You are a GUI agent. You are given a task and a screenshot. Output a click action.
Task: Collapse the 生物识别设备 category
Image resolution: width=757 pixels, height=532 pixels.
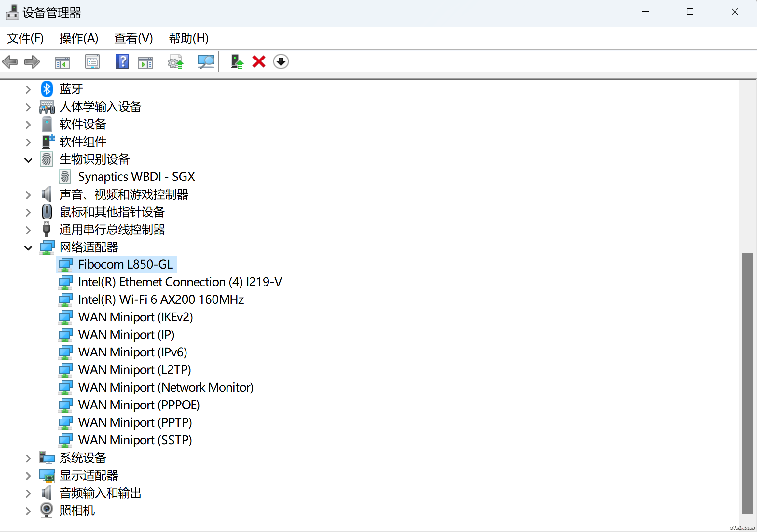(28, 160)
